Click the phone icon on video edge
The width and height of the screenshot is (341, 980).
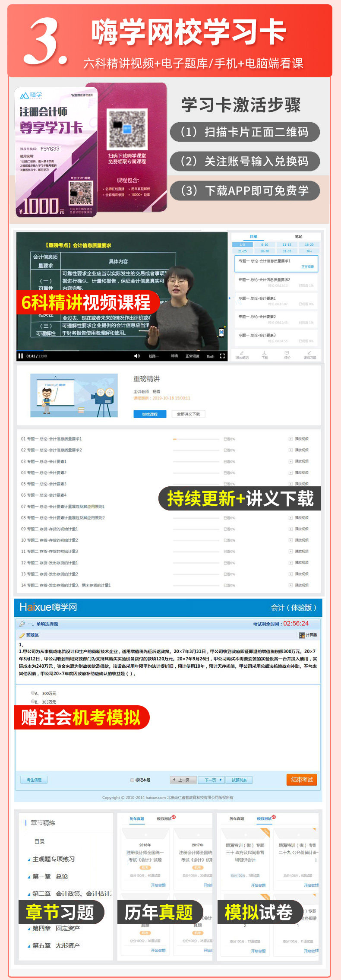tap(221, 333)
